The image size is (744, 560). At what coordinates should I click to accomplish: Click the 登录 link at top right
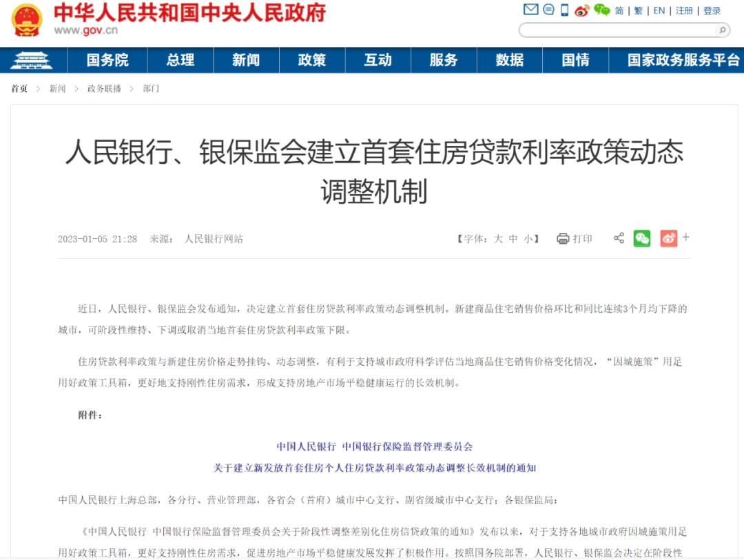(712, 10)
